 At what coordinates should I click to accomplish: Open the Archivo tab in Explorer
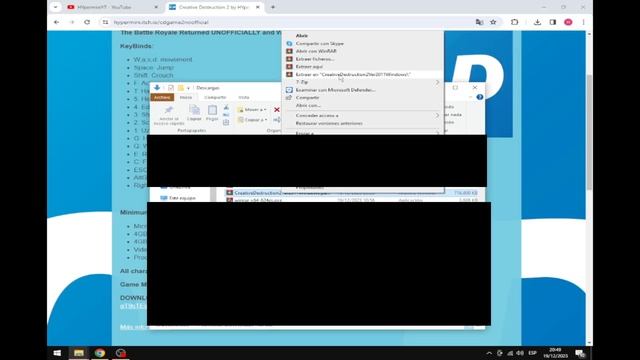(162, 97)
